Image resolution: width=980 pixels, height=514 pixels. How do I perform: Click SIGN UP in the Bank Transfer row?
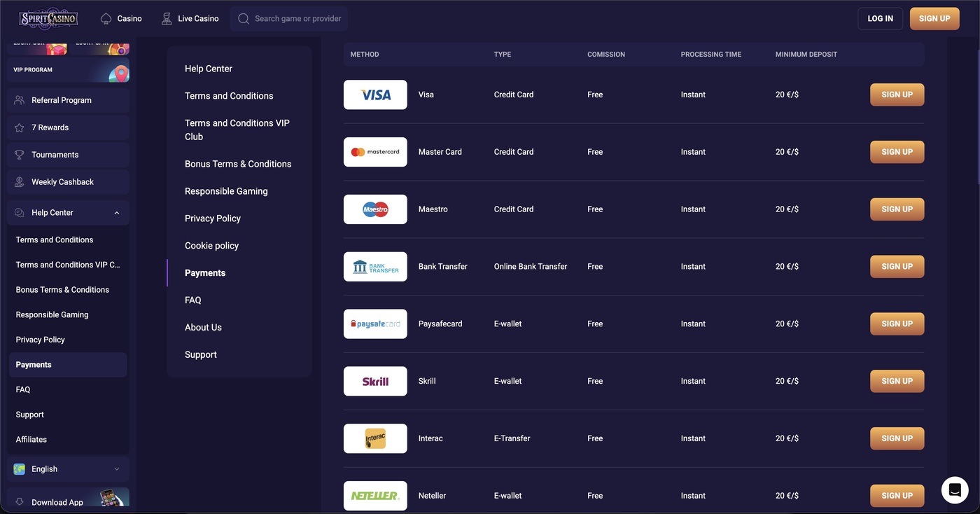click(x=897, y=267)
